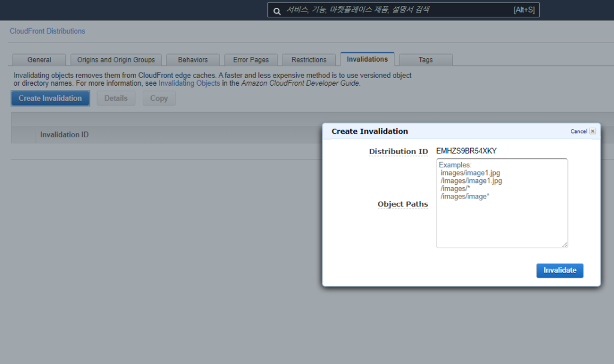Image resolution: width=614 pixels, height=364 pixels.
Task: Switch to the Tags tab
Action: tap(425, 60)
